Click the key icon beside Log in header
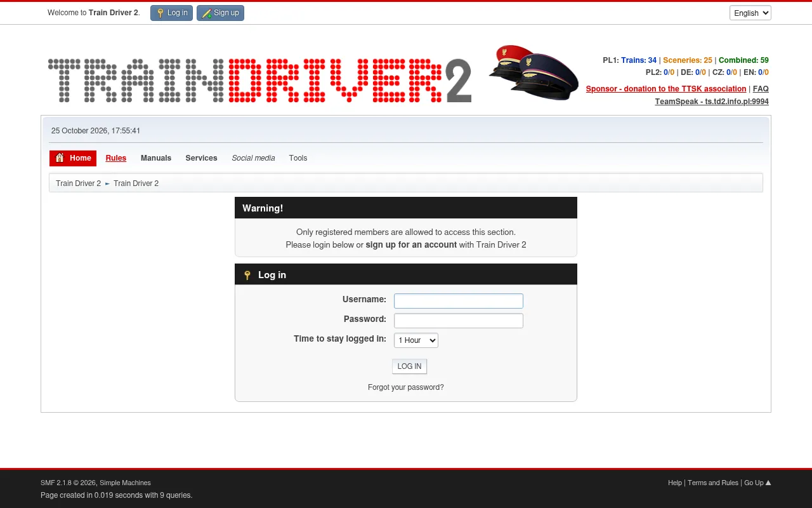 click(x=247, y=275)
